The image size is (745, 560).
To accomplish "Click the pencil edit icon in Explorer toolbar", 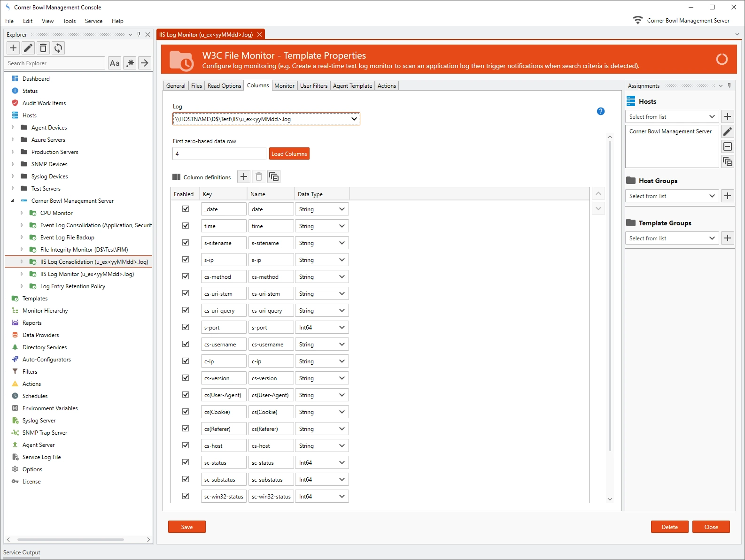I will point(28,48).
